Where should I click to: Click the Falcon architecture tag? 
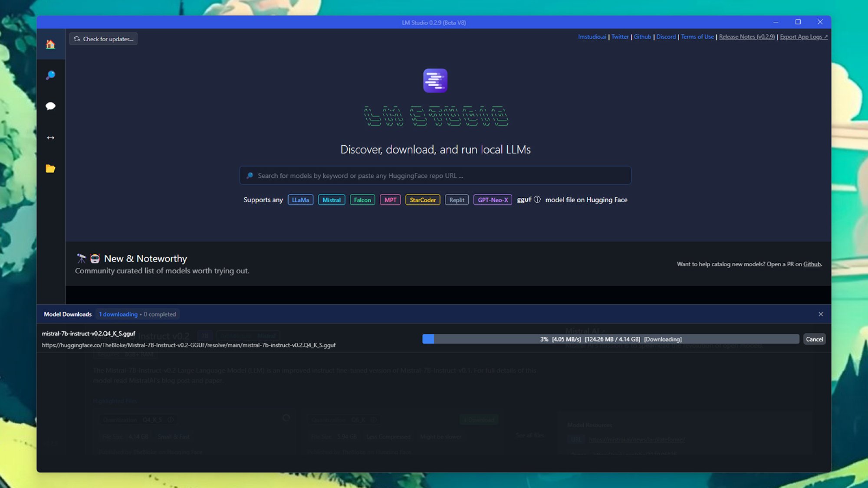362,200
